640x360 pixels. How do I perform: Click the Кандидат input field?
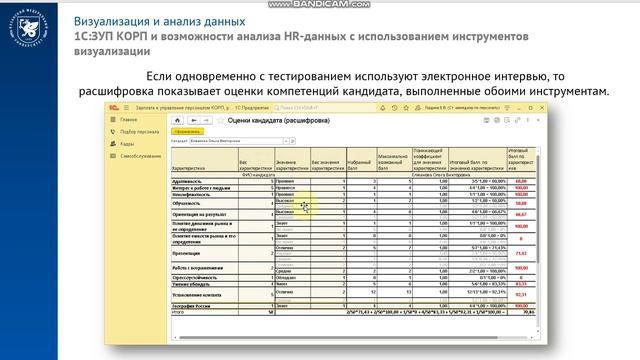coord(236,141)
